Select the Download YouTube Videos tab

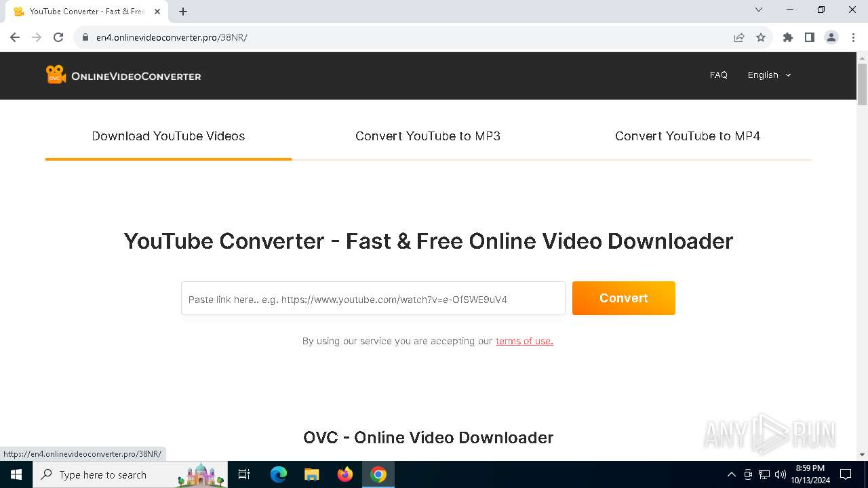(x=168, y=136)
